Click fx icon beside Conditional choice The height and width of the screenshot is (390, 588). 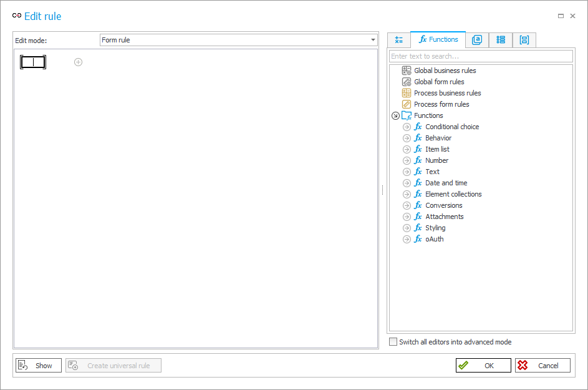tap(418, 127)
